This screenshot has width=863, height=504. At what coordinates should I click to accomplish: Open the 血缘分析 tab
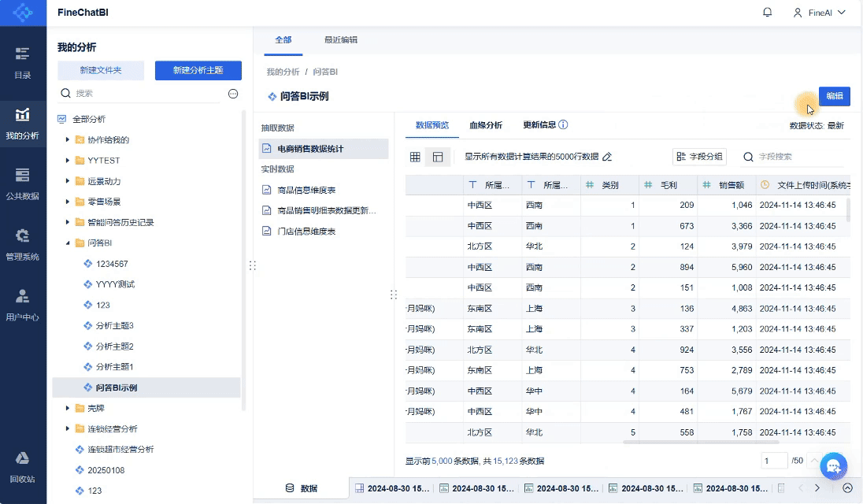point(485,125)
